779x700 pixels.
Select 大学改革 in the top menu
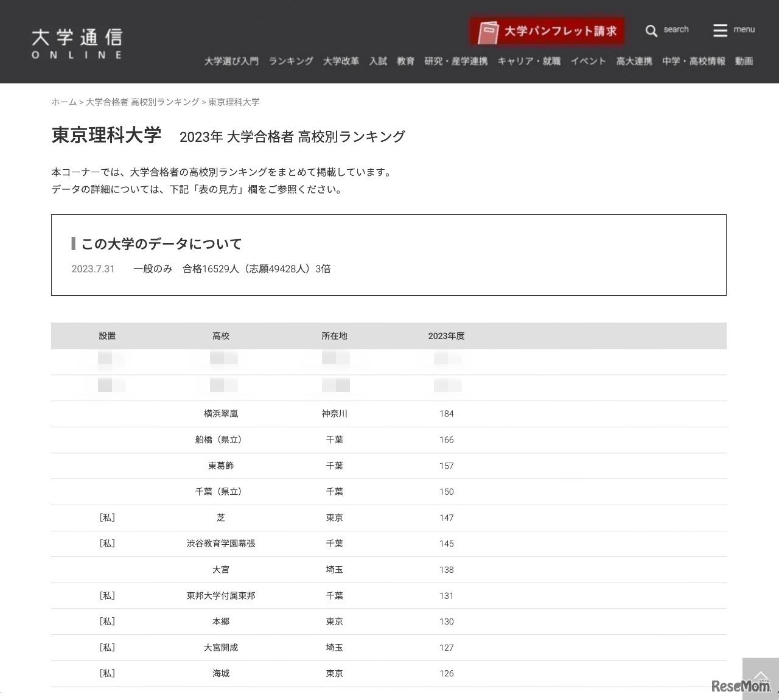[341, 61]
